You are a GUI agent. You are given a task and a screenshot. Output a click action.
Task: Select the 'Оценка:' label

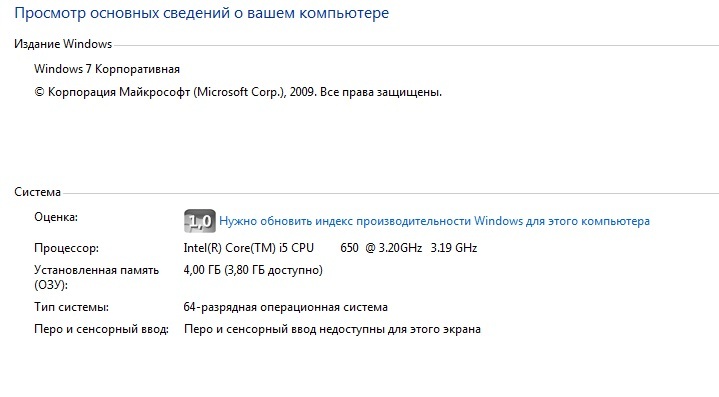coord(56,217)
